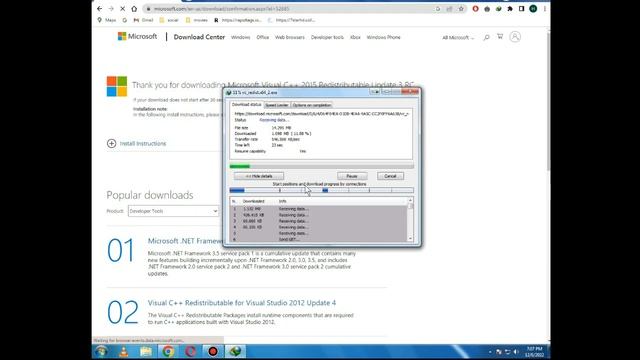This screenshot has width=640, height=360.
Task: Open the Windows menu in Download Center
Action: (x=240, y=37)
